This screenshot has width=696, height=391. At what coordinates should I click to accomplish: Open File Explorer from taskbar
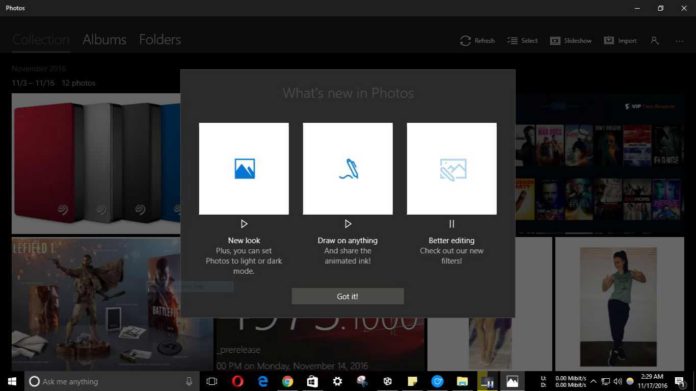click(462, 381)
